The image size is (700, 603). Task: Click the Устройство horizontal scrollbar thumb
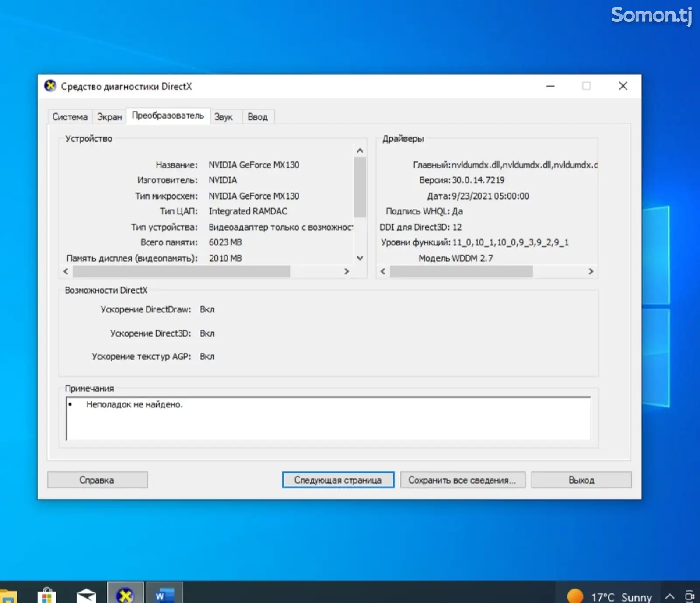(182, 271)
